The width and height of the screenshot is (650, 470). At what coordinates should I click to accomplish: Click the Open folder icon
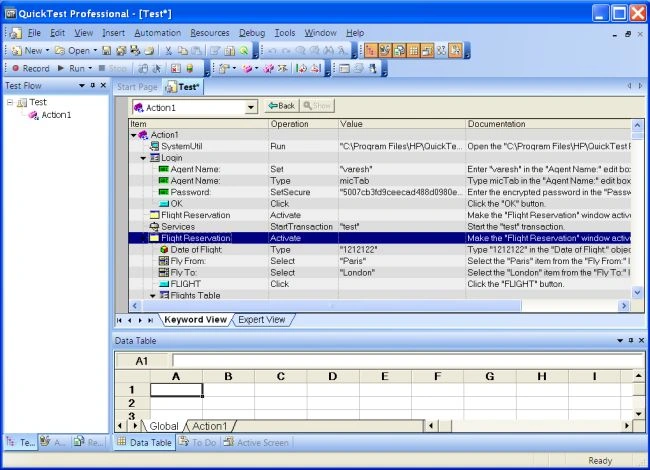click(60, 51)
